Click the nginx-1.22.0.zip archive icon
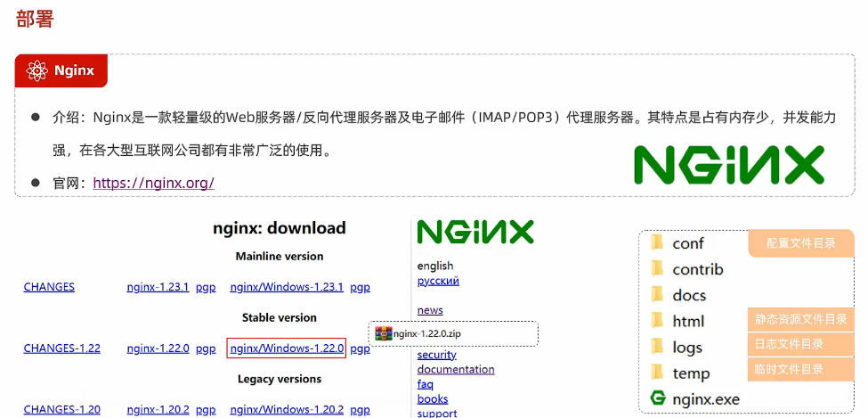The image size is (868, 418). pos(383,333)
